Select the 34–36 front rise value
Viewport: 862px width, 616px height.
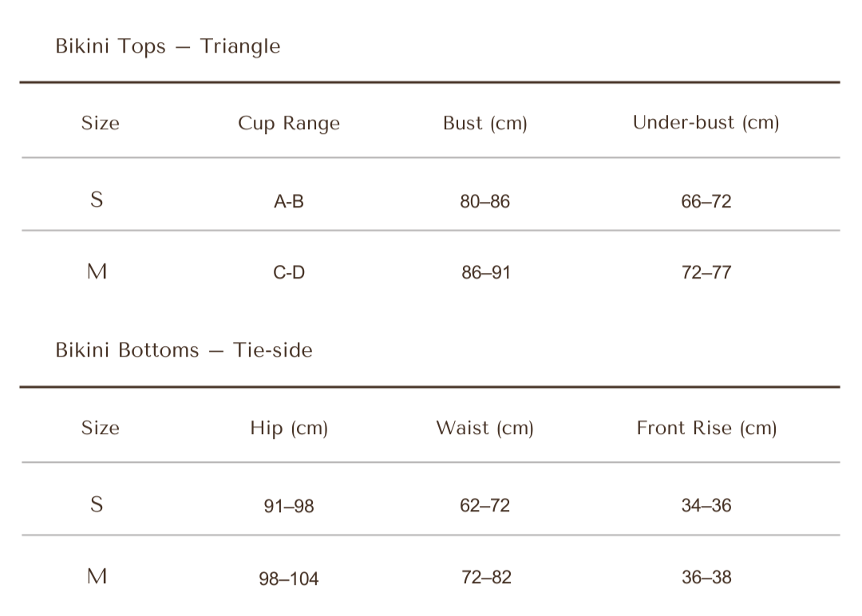(x=706, y=505)
